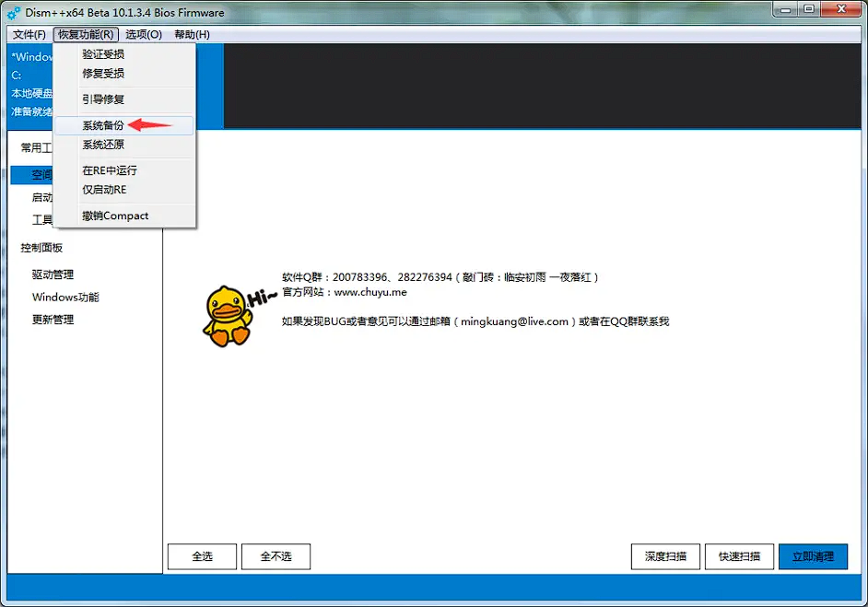Open 驱动管理 in sidebar
This screenshot has height=607, width=868.
tap(53, 274)
